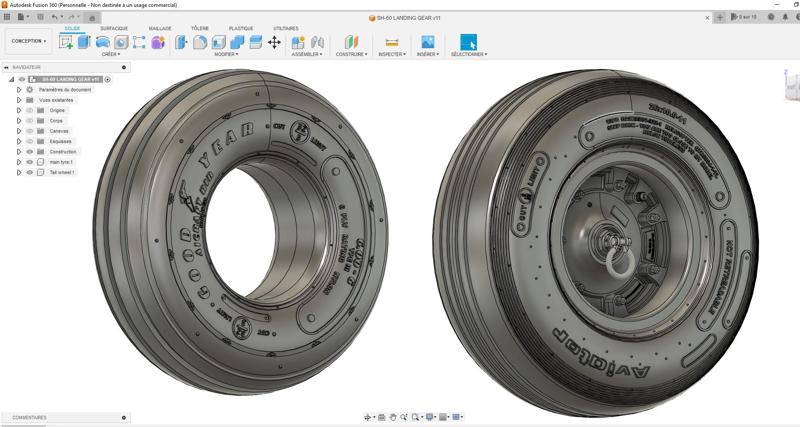Select the rectangular pattern tool icon

tap(139, 42)
